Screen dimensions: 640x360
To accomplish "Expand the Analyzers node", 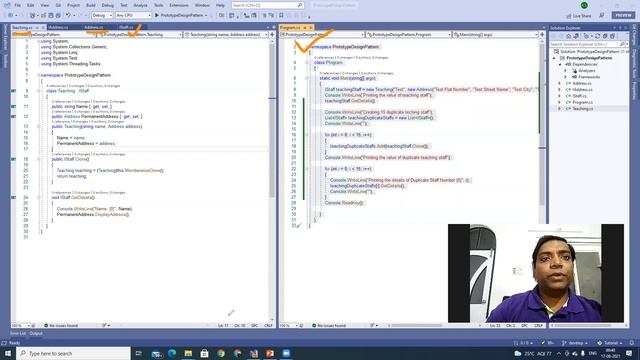I will [x=565, y=71].
